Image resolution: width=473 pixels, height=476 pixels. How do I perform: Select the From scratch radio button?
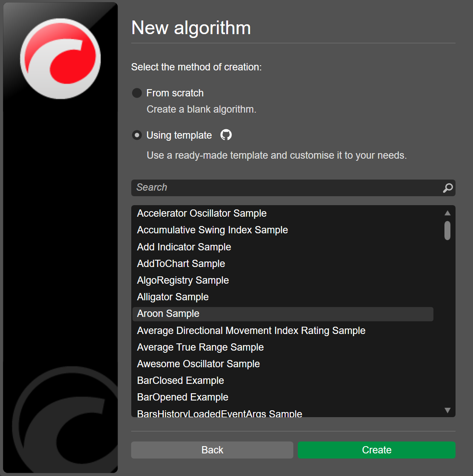pyautogui.click(x=137, y=93)
